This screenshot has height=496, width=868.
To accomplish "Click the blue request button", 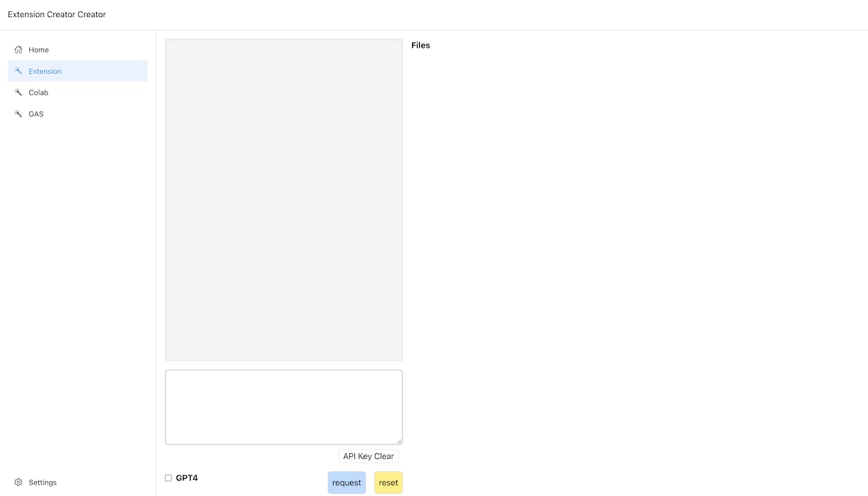I will (346, 482).
